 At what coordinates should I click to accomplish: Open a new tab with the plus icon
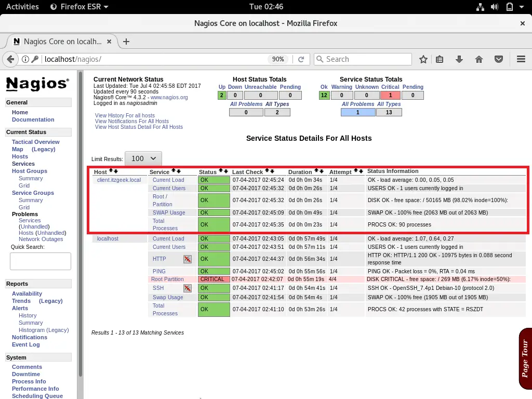126,42
